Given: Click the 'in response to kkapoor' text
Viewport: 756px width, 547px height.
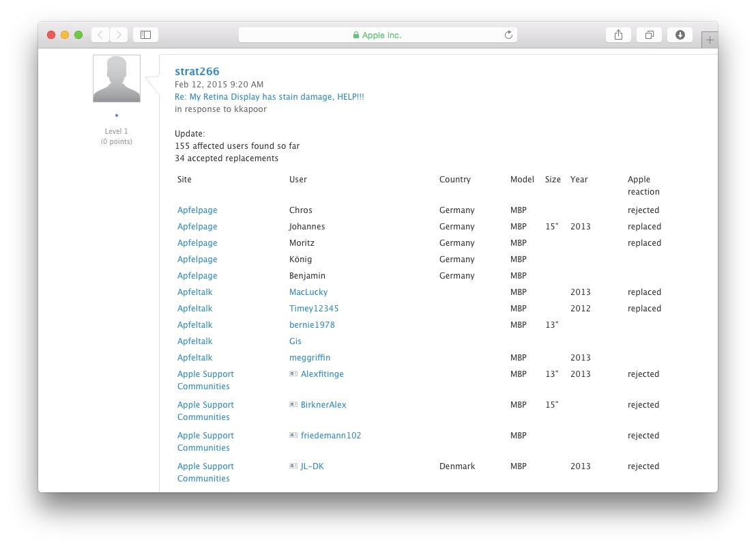Looking at the screenshot, I should tap(220, 109).
